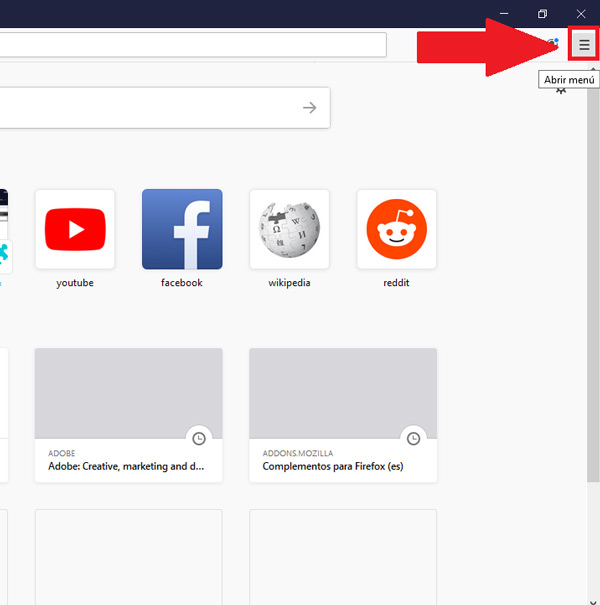The image size is (600, 605).
Task: Minimize the Firefox window
Action: (504, 14)
